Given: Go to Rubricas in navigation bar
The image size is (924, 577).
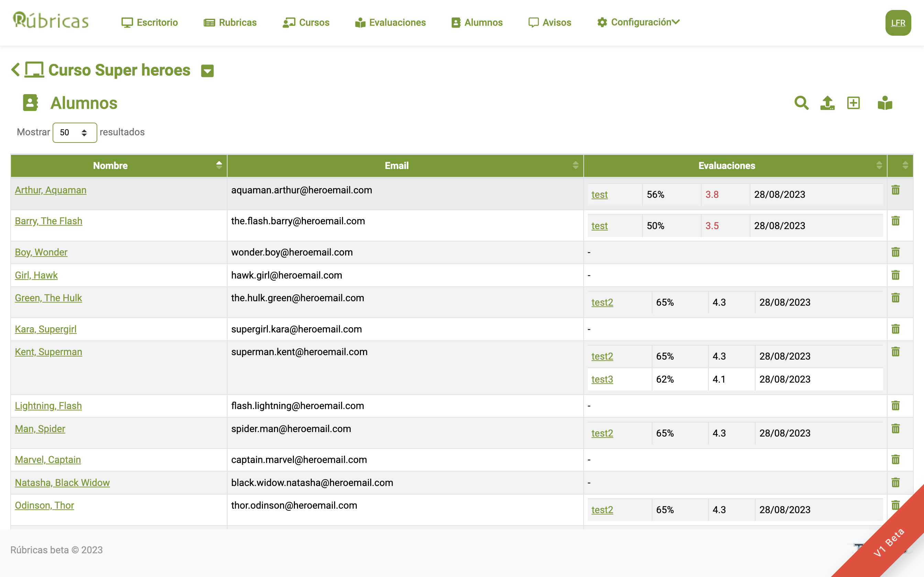Looking at the screenshot, I should point(230,23).
